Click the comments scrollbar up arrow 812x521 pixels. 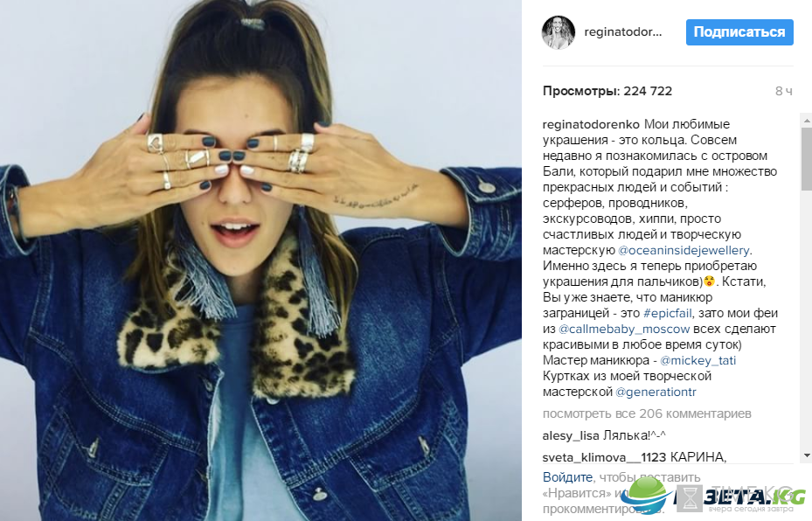[x=806, y=120]
